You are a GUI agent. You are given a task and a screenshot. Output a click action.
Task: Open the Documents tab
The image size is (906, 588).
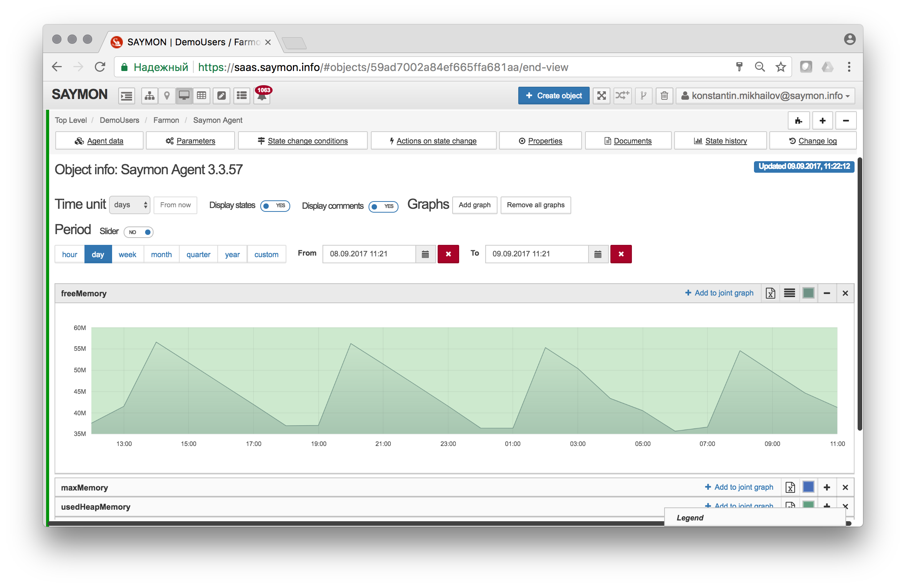coord(628,141)
